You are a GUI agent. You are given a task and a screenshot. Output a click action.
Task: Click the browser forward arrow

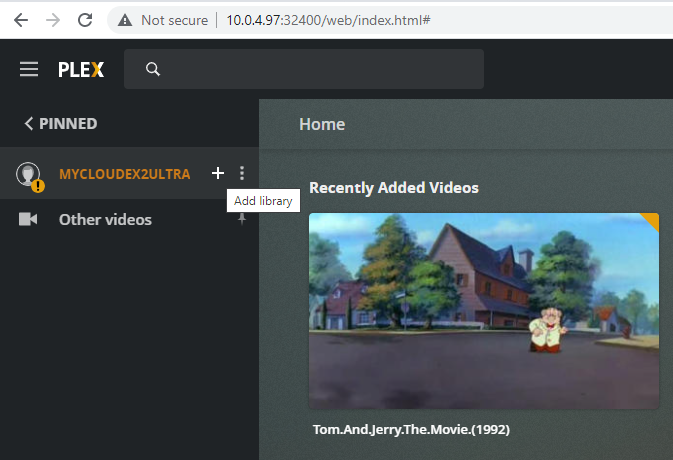point(53,20)
